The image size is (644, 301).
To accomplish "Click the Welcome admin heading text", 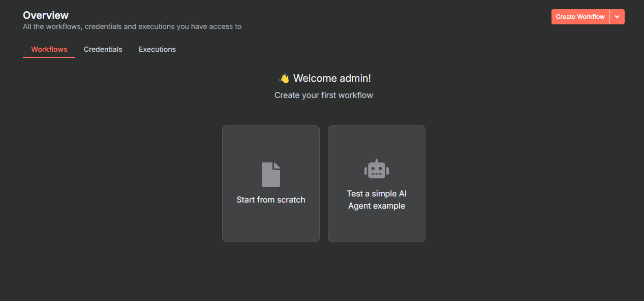I will pyautogui.click(x=332, y=78).
